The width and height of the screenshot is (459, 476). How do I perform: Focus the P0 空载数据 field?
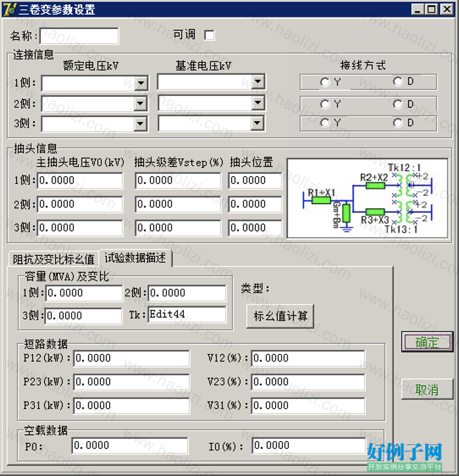coord(130,446)
